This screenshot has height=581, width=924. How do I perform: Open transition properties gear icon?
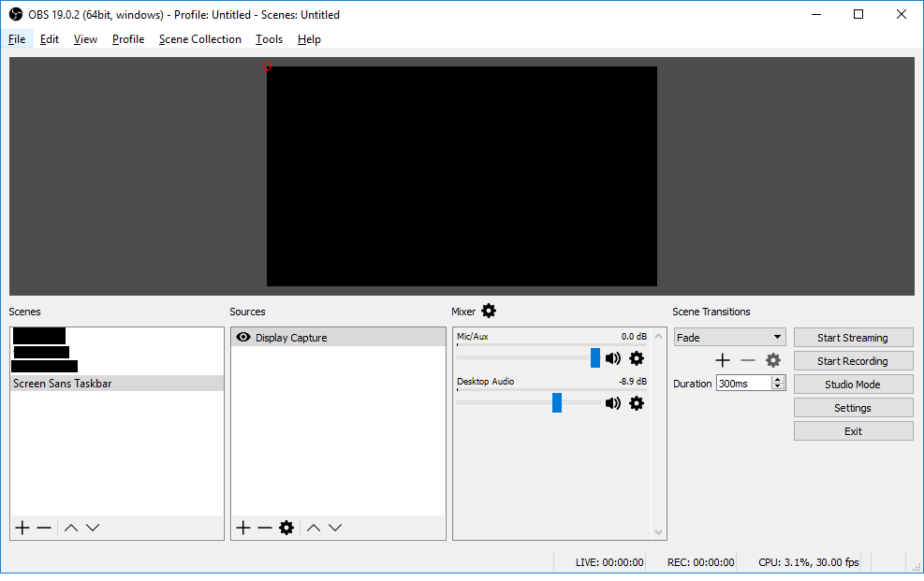(x=773, y=360)
